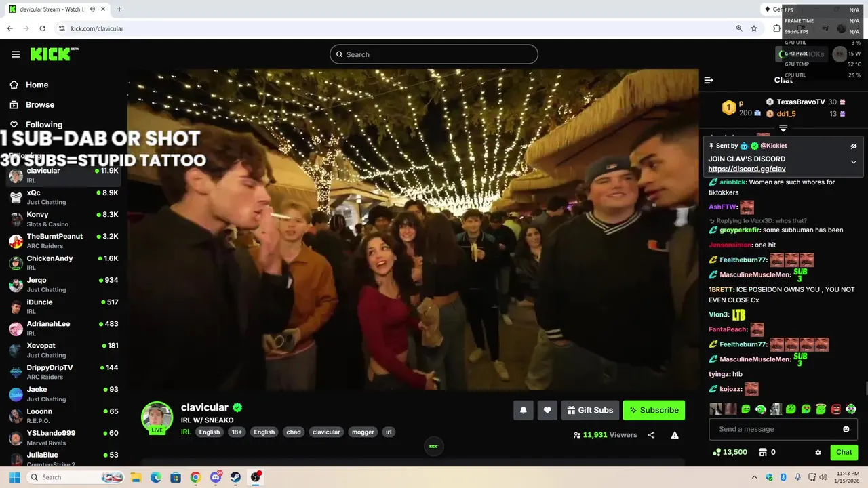Open the discord.gg/clav link

coord(747,169)
